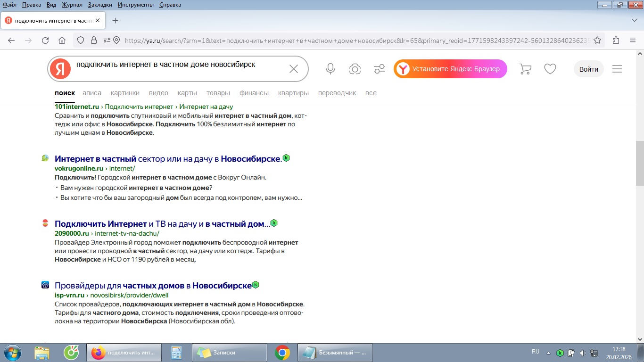644x362 pixels.
Task: Open result 'Провайдеры для частных домов в Новосибирске'
Action: 153,285
